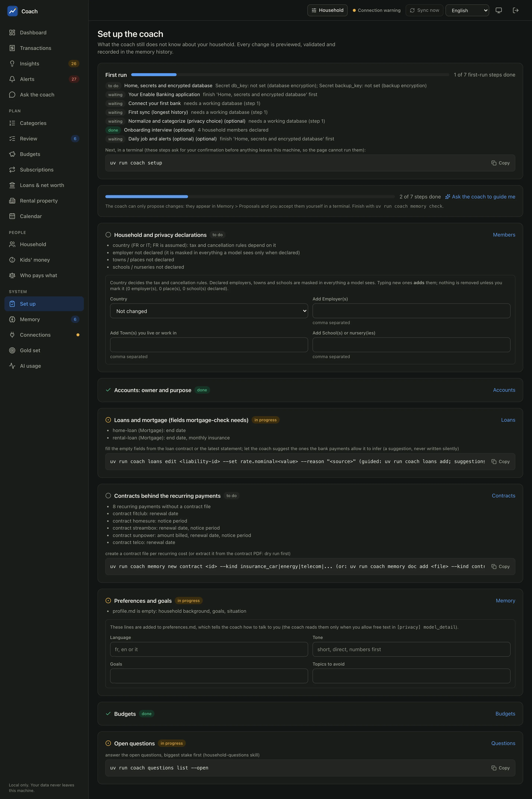Open Loans & net worth
Image resolution: width=532 pixels, height=799 pixels.
44,185
